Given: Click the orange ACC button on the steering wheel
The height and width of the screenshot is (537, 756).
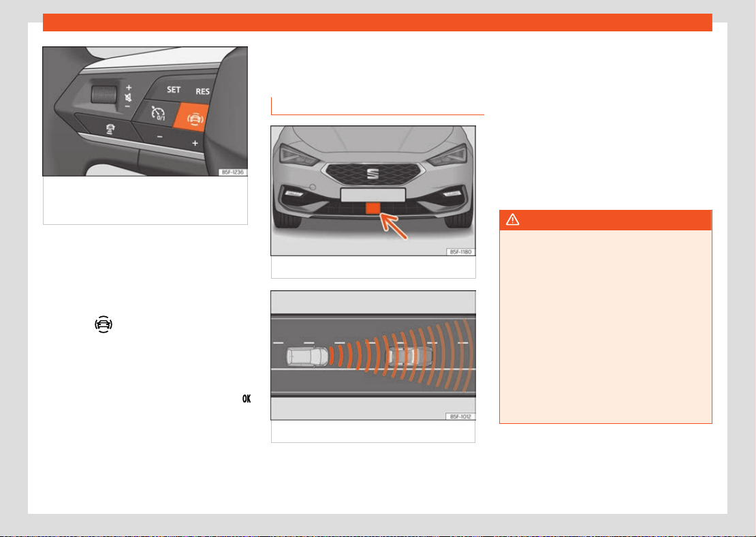Looking at the screenshot, I should (191, 117).
